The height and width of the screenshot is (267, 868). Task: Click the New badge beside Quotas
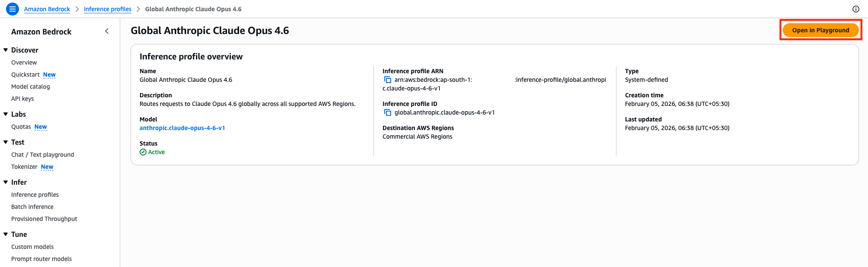coord(41,127)
